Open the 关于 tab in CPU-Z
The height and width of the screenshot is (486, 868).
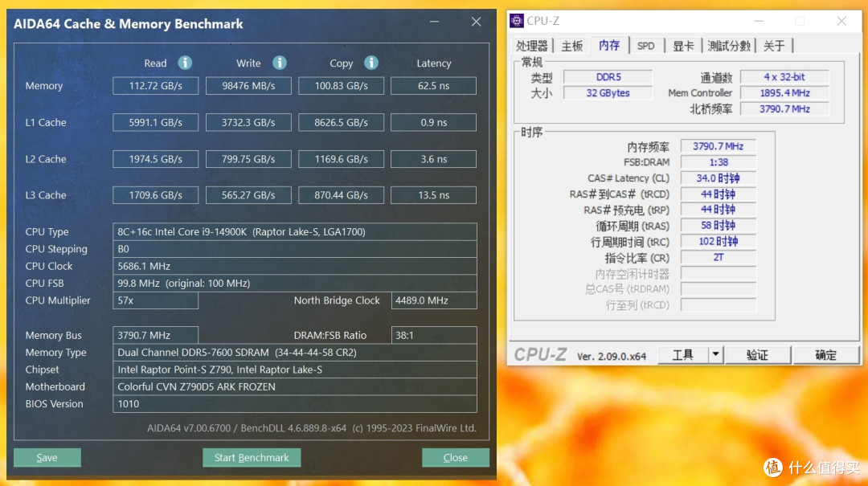(x=774, y=46)
